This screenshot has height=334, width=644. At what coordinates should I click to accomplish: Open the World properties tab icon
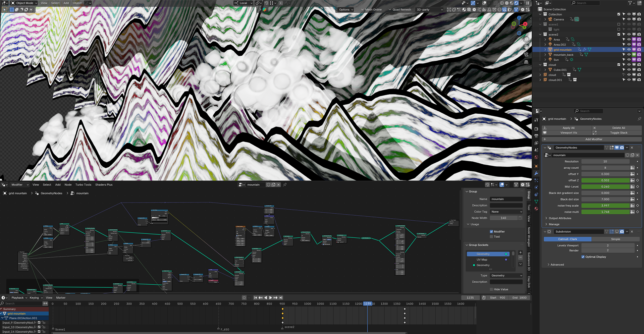tap(536, 157)
